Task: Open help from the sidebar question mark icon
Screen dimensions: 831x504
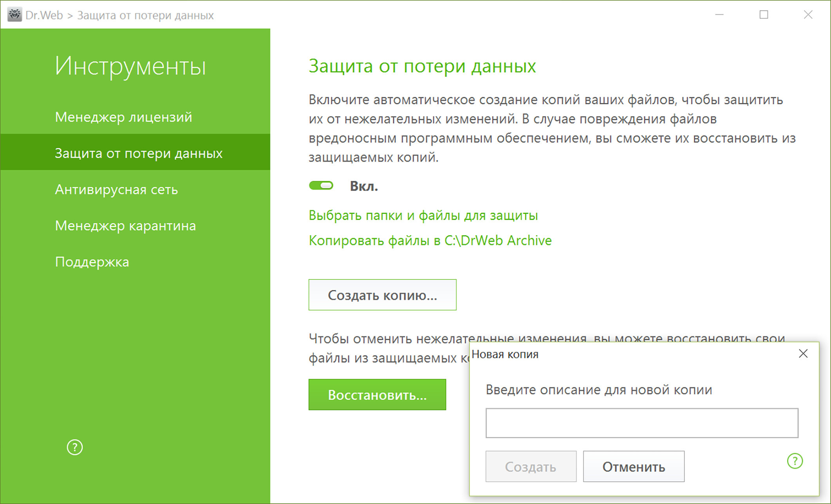Action: click(x=74, y=447)
